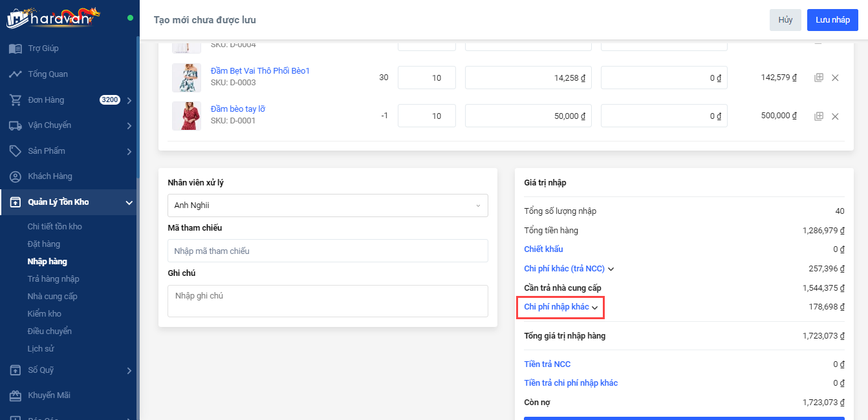The width and height of the screenshot is (868, 420).
Task: Open the Nhân viên xử lý dropdown
Action: pyautogui.click(x=327, y=205)
